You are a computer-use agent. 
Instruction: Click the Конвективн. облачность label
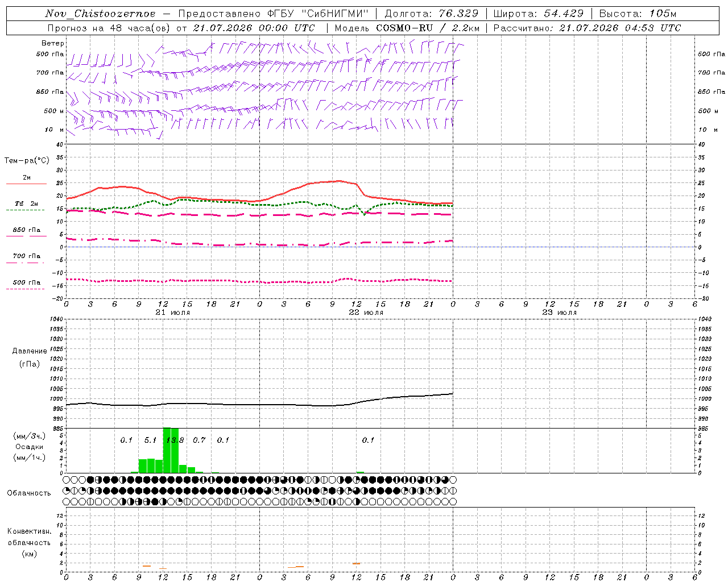pos(29,542)
